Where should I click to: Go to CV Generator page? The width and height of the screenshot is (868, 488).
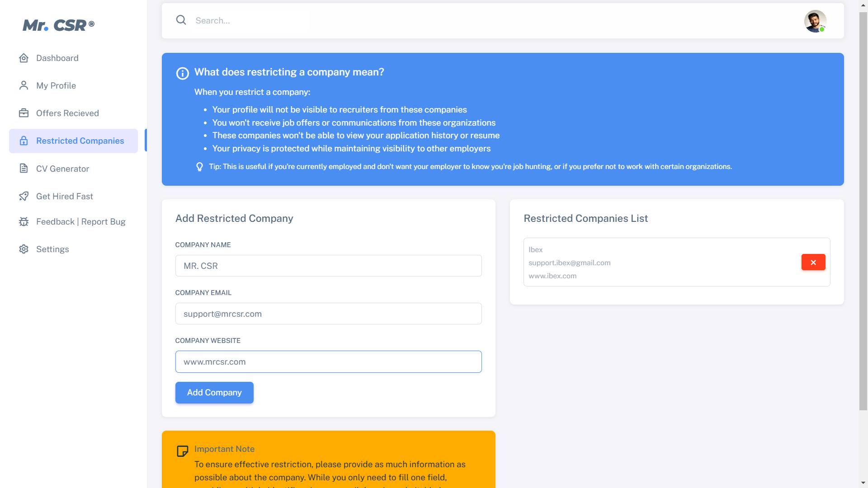tap(62, 169)
